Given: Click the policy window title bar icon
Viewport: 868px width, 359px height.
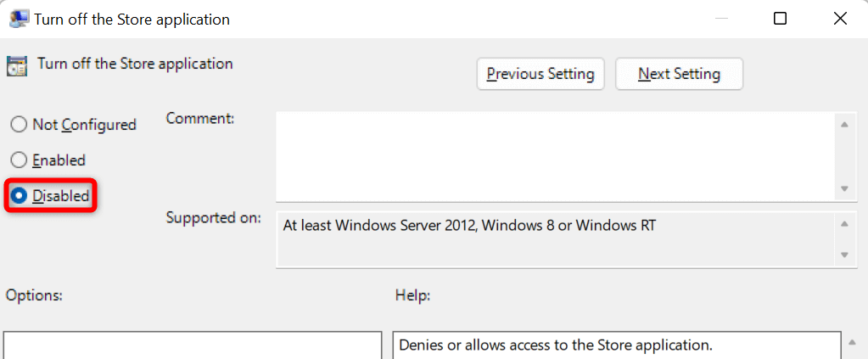Looking at the screenshot, I should click(x=19, y=19).
